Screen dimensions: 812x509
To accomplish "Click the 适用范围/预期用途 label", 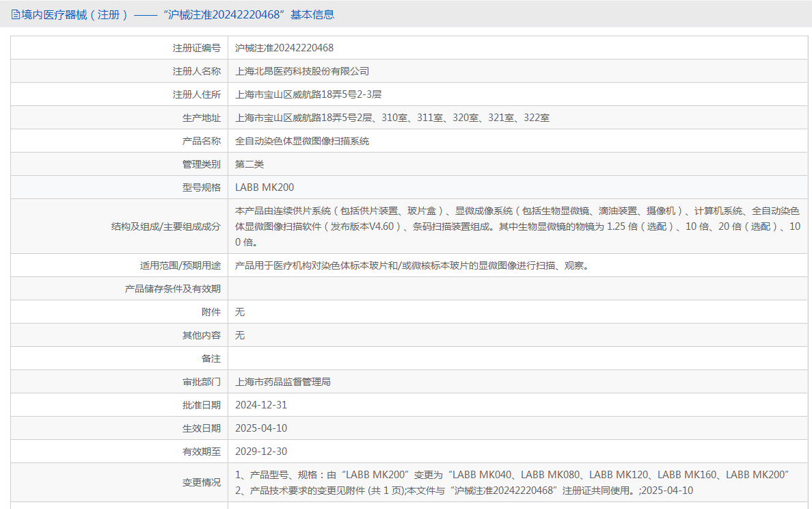I will click(x=180, y=265).
